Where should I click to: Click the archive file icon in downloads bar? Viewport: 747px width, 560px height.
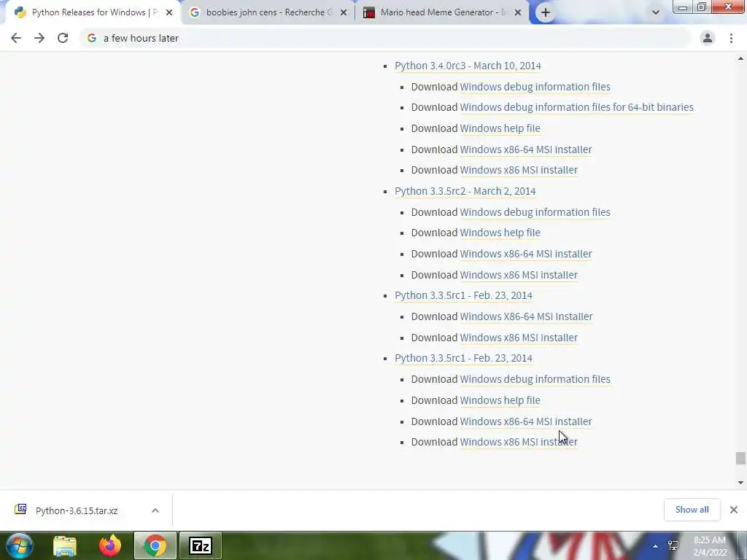click(x=20, y=510)
